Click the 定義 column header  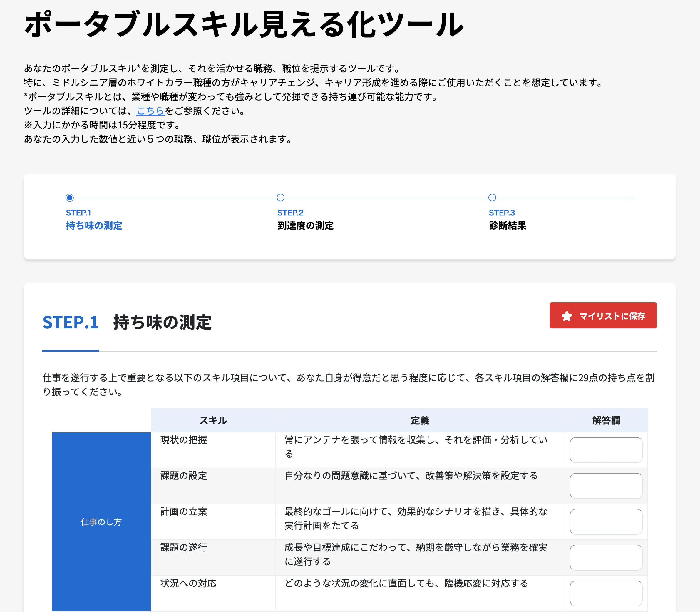(x=419, y=420)
